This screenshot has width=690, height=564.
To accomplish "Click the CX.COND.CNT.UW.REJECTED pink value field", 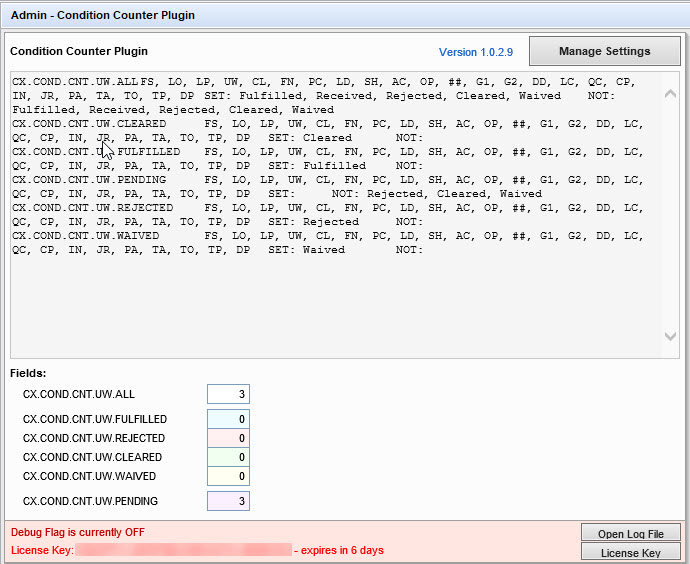I will 228,439.
